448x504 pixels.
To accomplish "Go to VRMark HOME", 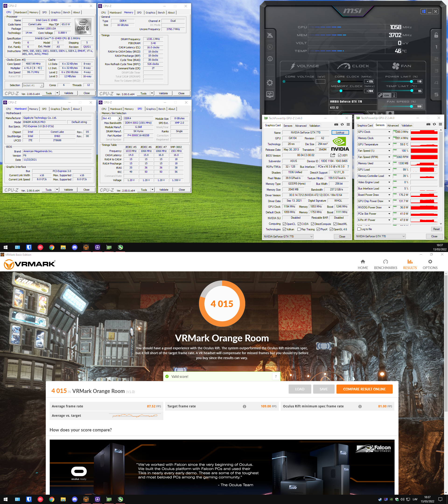I will [x=363, y=264].
